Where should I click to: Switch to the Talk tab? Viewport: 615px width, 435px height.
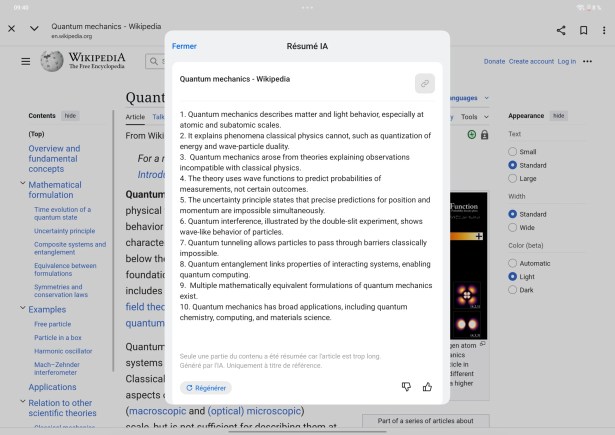[158, 117]
